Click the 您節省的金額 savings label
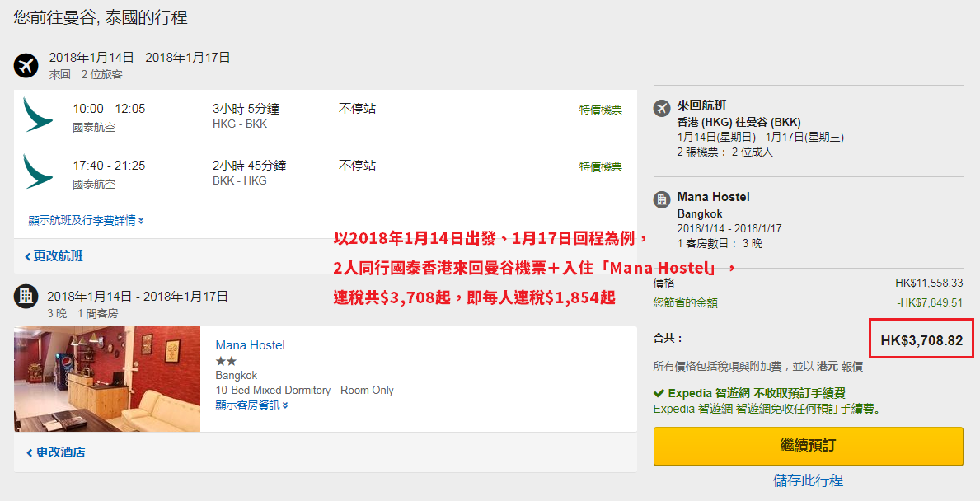Image resolution: width=980 pixels, height=501 pixels. [685, 303]
